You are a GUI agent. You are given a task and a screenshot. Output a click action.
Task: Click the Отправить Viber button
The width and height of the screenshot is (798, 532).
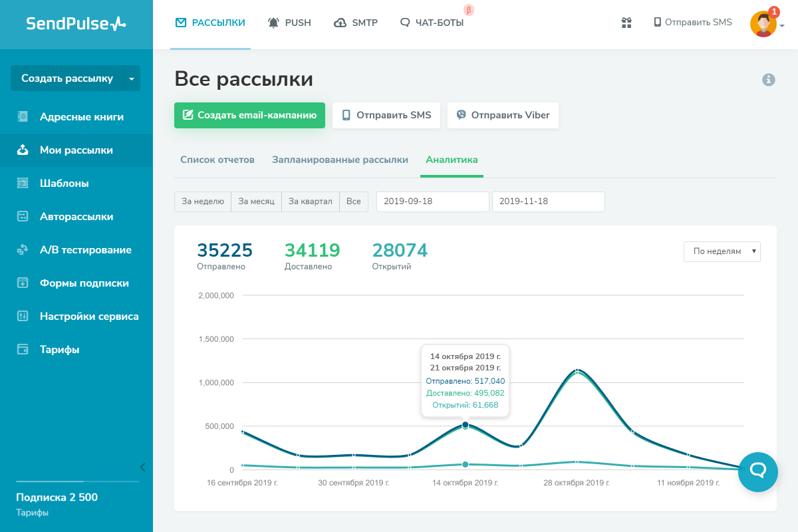(503, 115)
